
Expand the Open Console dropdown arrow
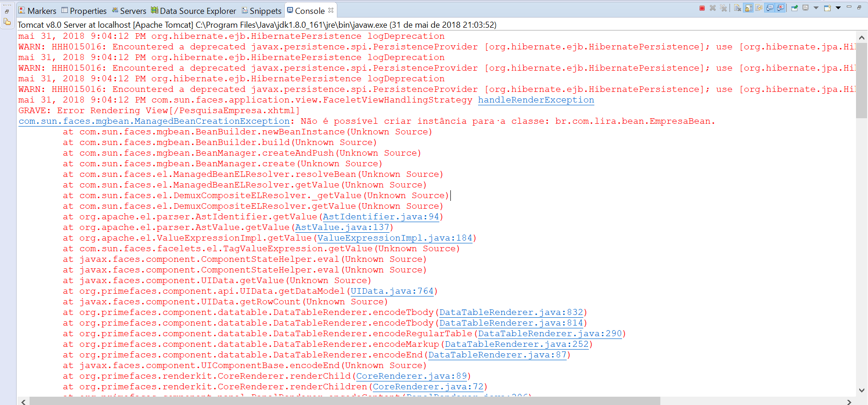[x=838, y=8]
